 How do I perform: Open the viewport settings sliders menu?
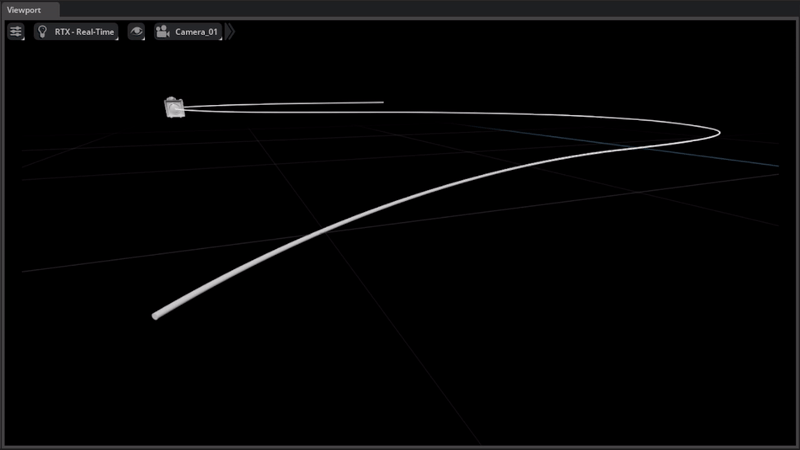[16, 32]
